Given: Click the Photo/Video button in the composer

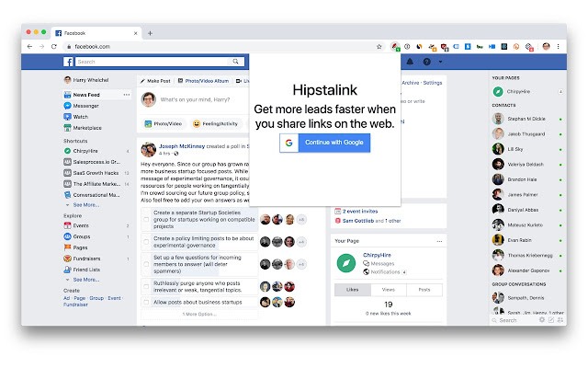Looking at the screenshot, I should pyautogui.click(x=164, y=123).
